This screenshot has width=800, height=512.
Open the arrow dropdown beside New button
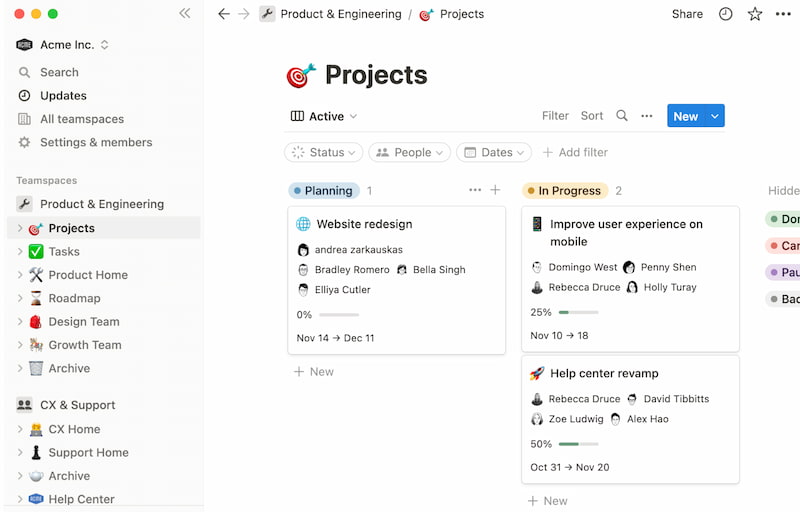tap(715, 116)
